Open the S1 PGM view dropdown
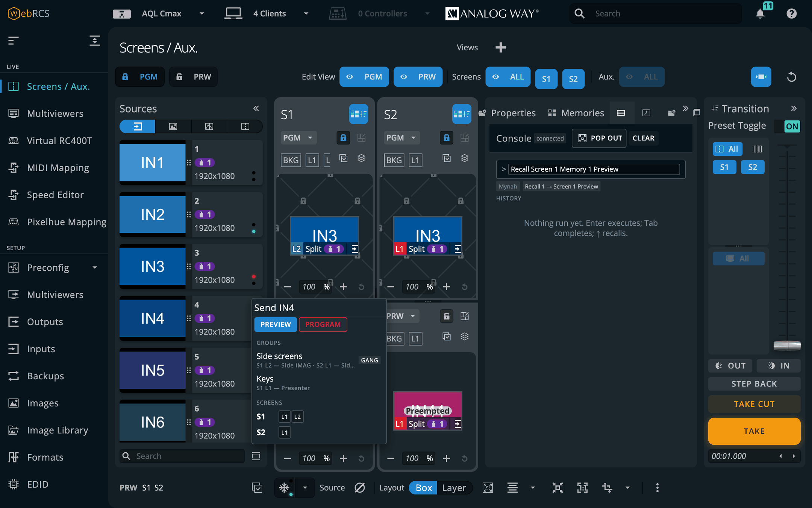This screenshot has width=812, height=508. [298, 138]
